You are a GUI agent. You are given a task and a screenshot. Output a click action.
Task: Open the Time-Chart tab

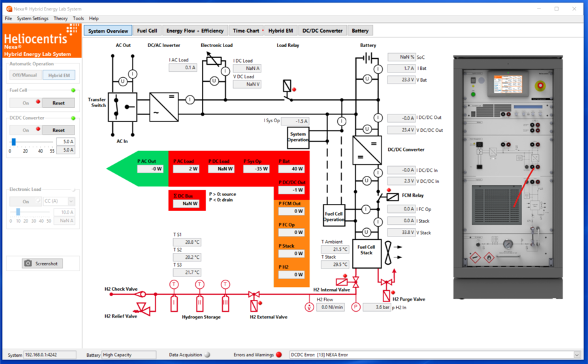246,31
